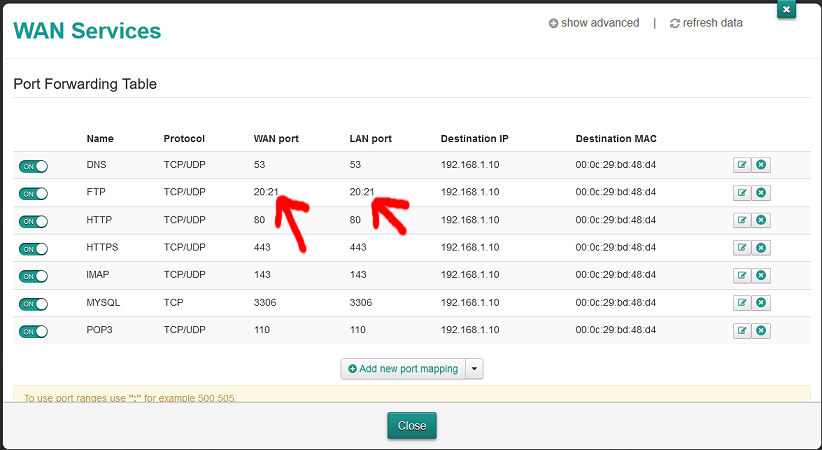Click Add new port mapping button
The image size is (822, 450).
pyautogui.click(x=402, y=369)
